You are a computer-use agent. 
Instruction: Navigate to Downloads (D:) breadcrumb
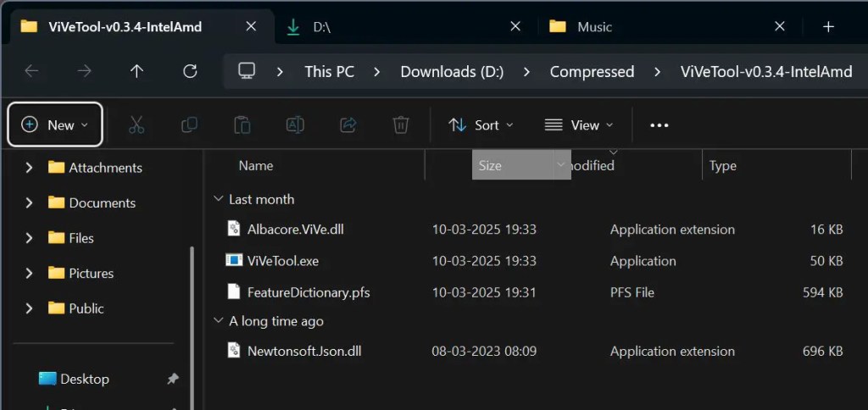(453, 72)
